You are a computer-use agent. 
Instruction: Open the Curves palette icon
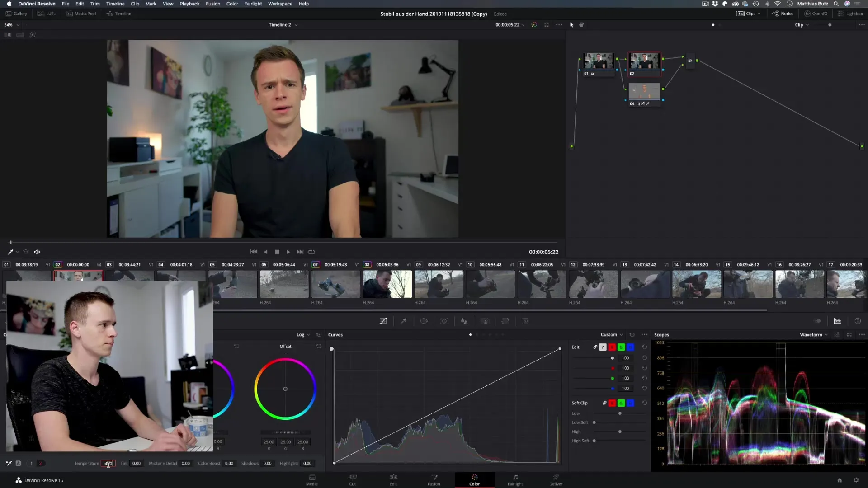(x=383, y=321)
